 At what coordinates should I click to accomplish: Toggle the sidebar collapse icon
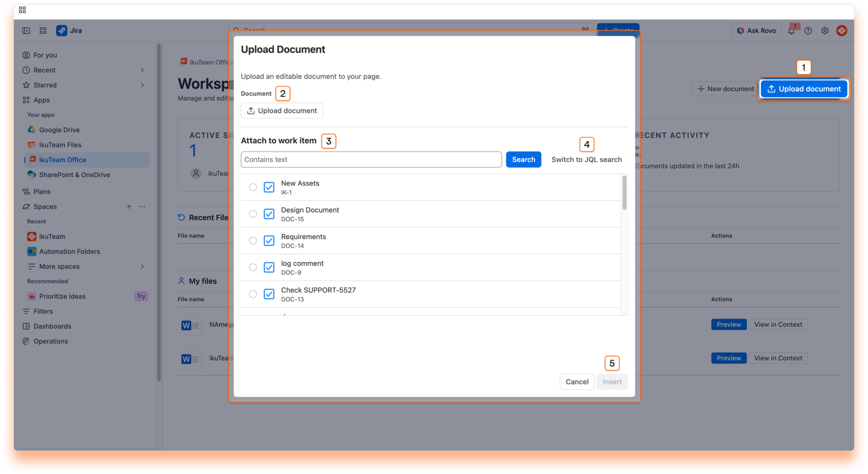[26, 30]
